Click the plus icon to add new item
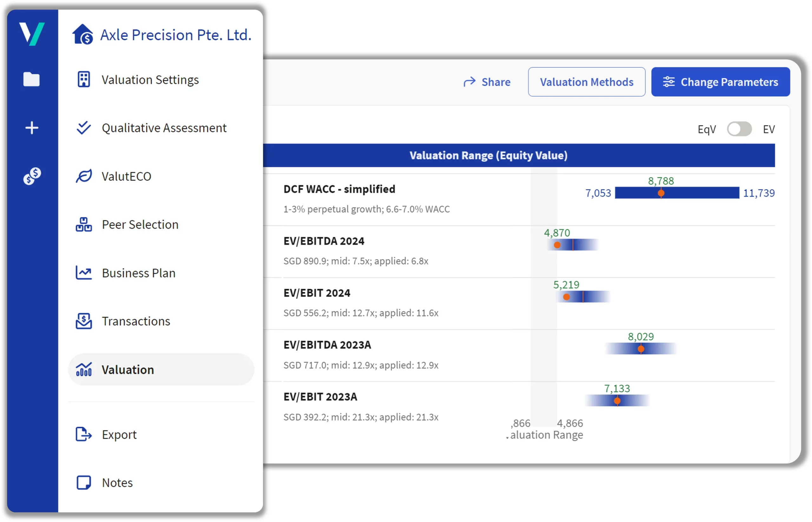812x522 pixels. tap(32, 128)
